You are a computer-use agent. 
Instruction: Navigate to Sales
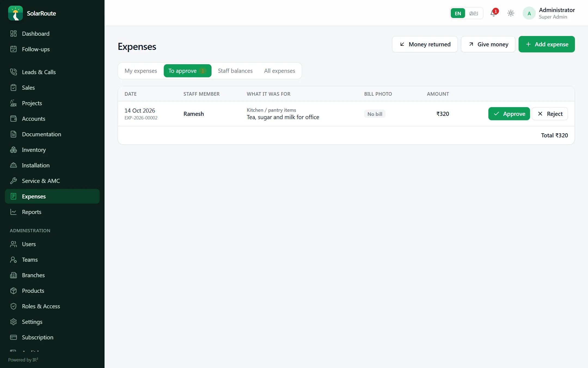[52, 88]
